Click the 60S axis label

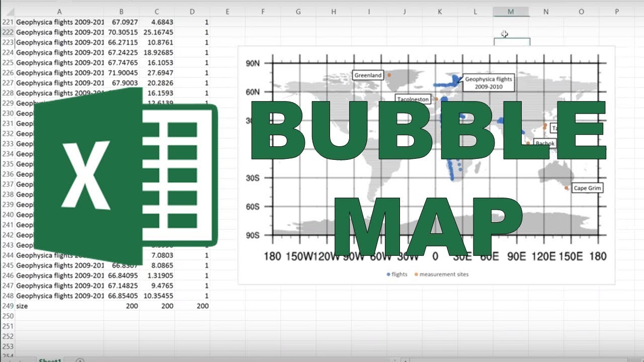tap(253, 206)
